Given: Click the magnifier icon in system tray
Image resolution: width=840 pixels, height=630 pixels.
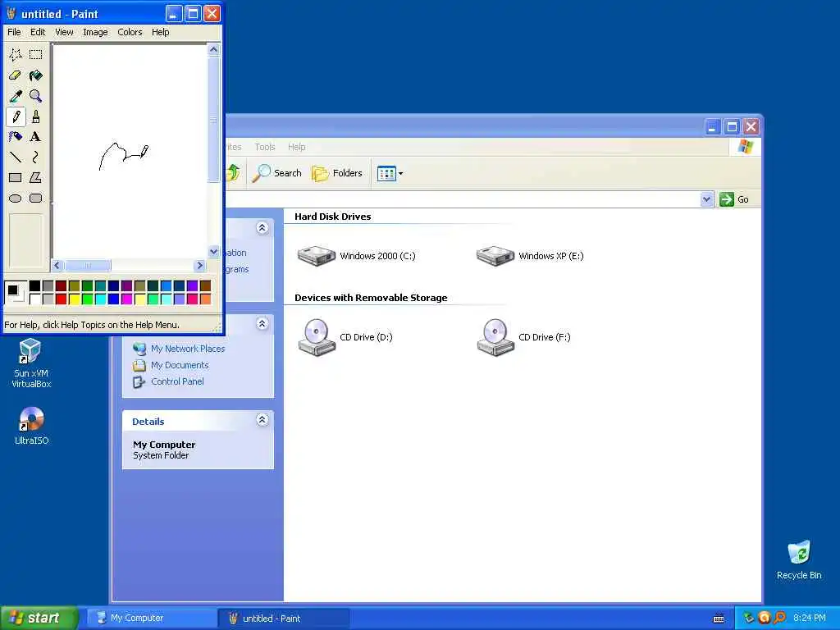Looking at the screenshot, I should [x=779, y=618].
